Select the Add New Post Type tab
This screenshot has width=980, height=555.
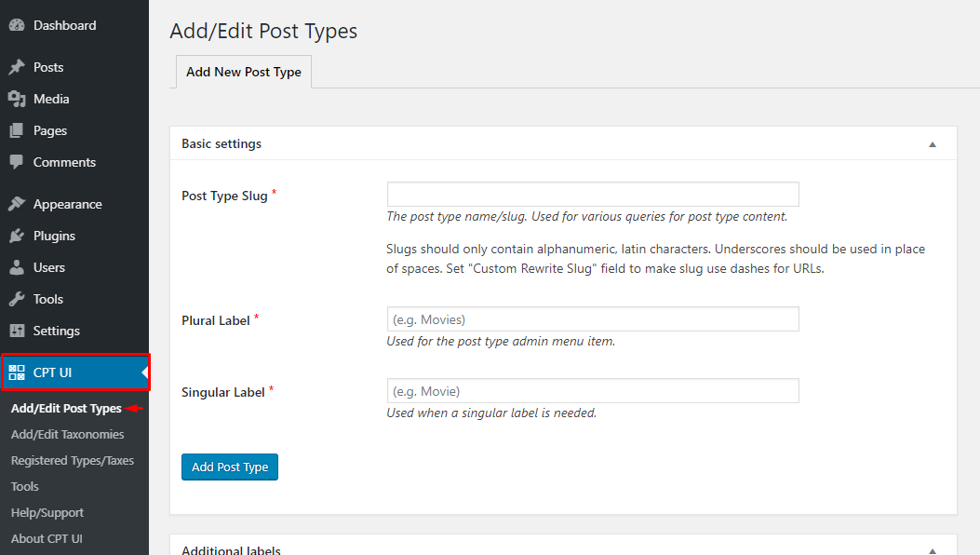click(x=244, y=72)
